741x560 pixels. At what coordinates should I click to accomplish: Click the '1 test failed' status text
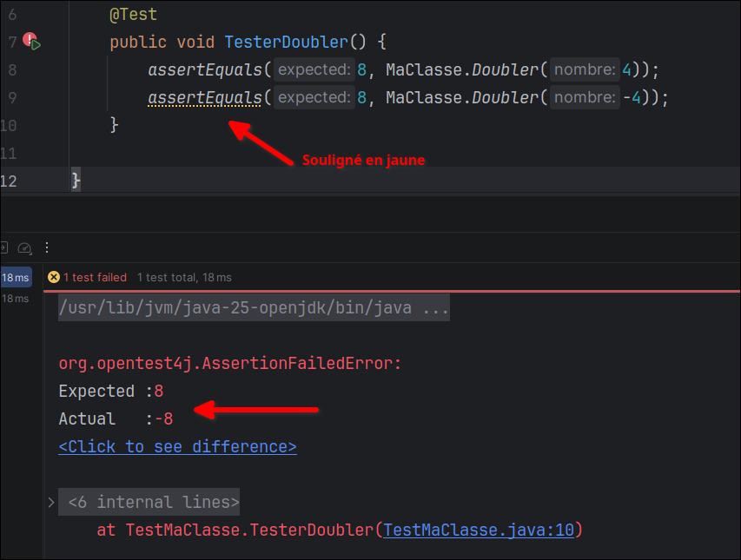coord(95,277)
